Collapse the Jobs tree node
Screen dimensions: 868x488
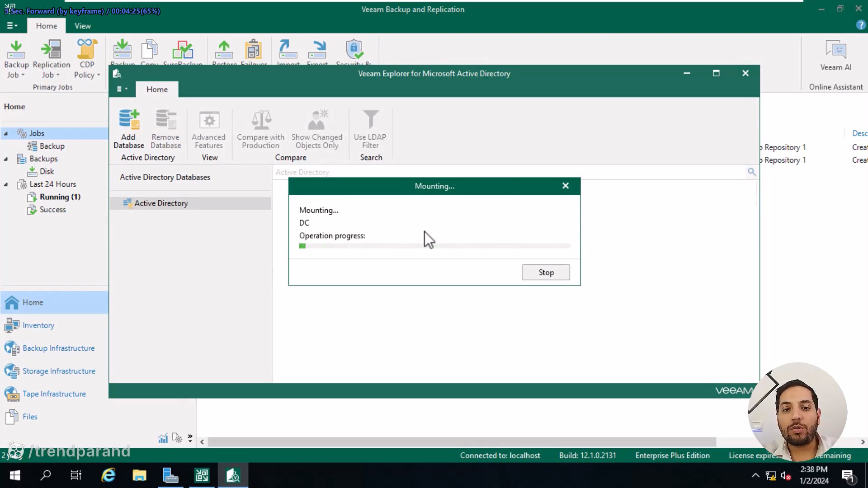[x=6, y=133]
